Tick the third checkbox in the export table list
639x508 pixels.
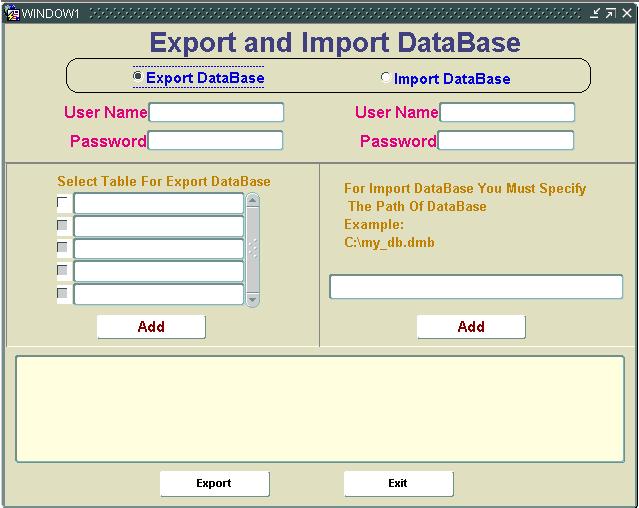[63, 247]
